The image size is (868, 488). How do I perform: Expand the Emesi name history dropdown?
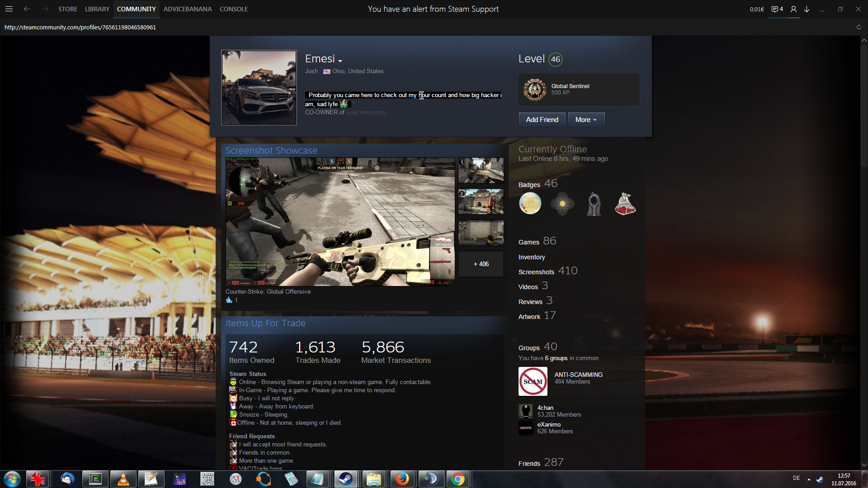pyautogui.click(x=340, y=61)
